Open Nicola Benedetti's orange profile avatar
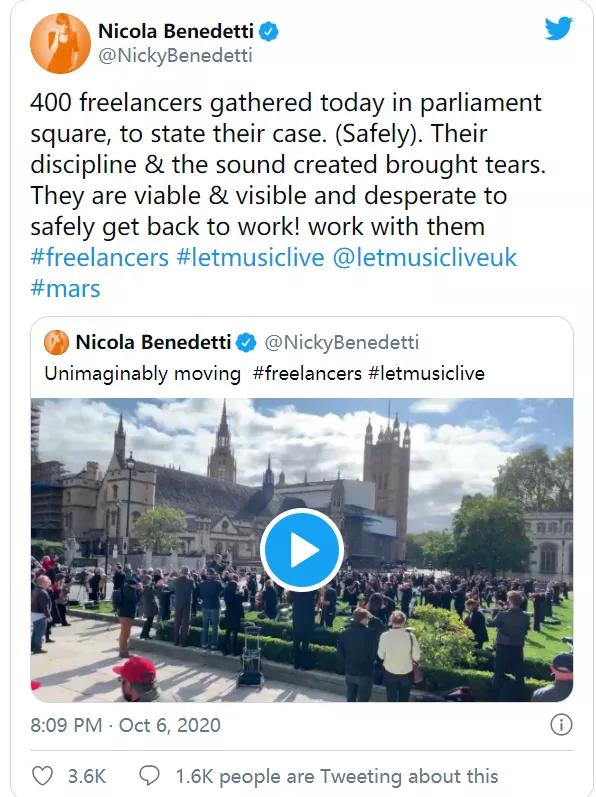This screenshot has height=797, width=596. point(60,43)
